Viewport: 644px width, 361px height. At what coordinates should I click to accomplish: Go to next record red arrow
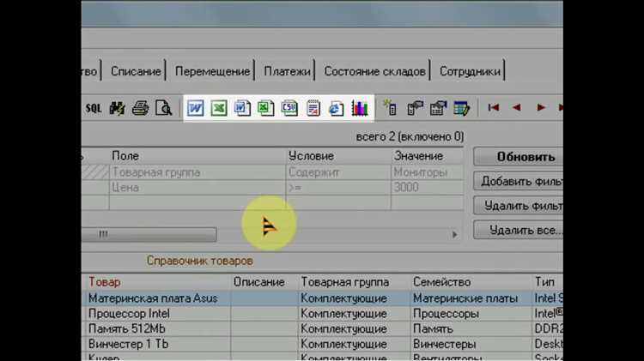pos(541,108)
